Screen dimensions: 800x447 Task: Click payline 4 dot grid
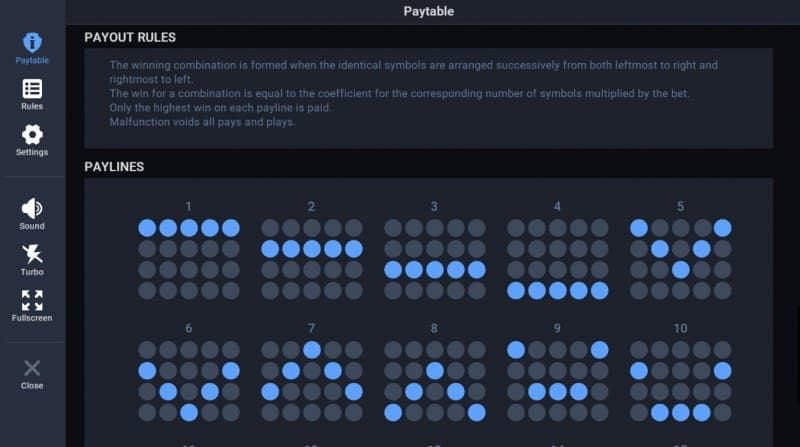[557, 259]
